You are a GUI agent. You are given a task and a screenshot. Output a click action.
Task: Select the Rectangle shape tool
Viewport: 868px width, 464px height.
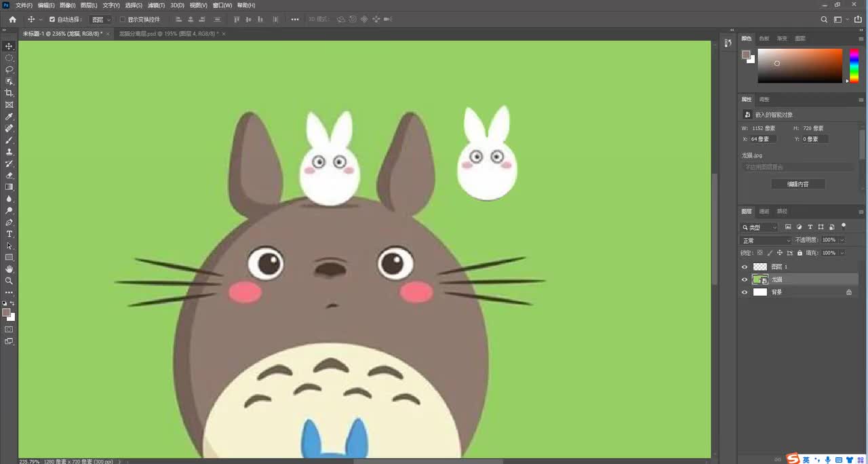click(9, 257)
